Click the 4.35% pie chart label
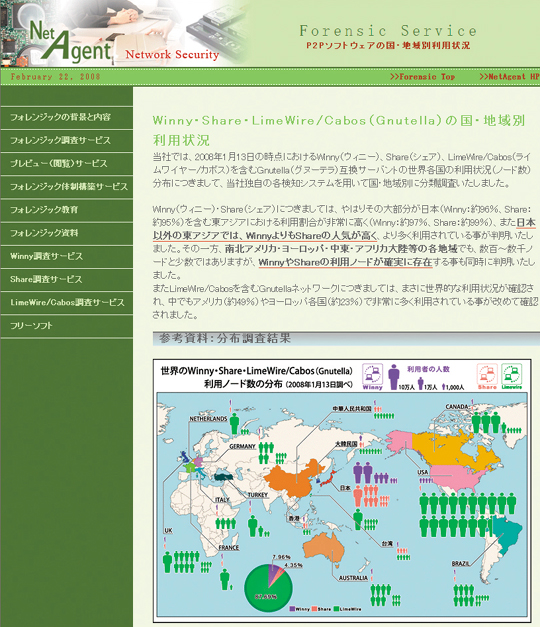Screen dimensions: 540x627 click(294, 565)
